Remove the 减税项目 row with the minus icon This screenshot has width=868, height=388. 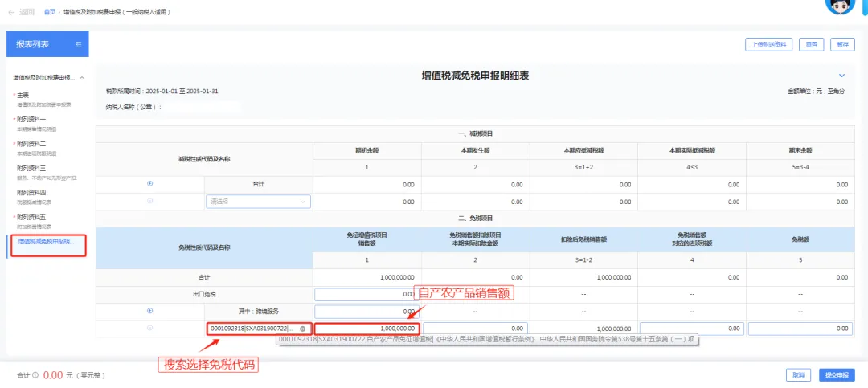(149, 201)
